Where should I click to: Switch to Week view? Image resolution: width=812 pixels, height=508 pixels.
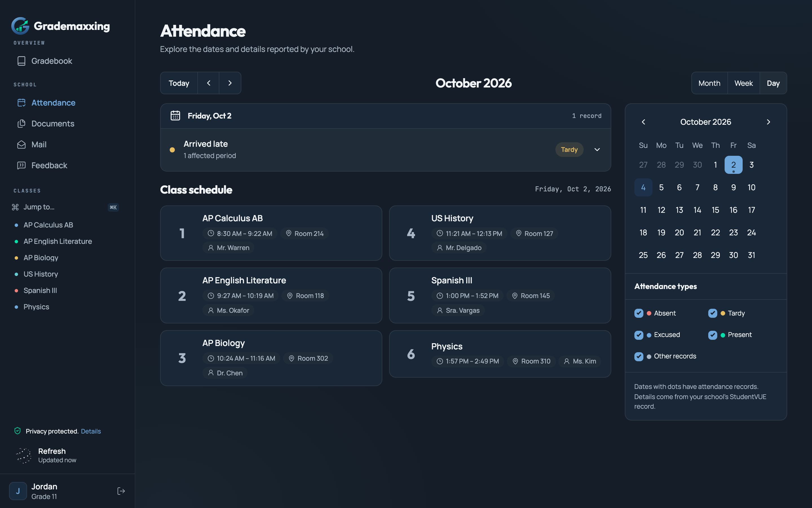pyautogui.click(x=743, y=83)
